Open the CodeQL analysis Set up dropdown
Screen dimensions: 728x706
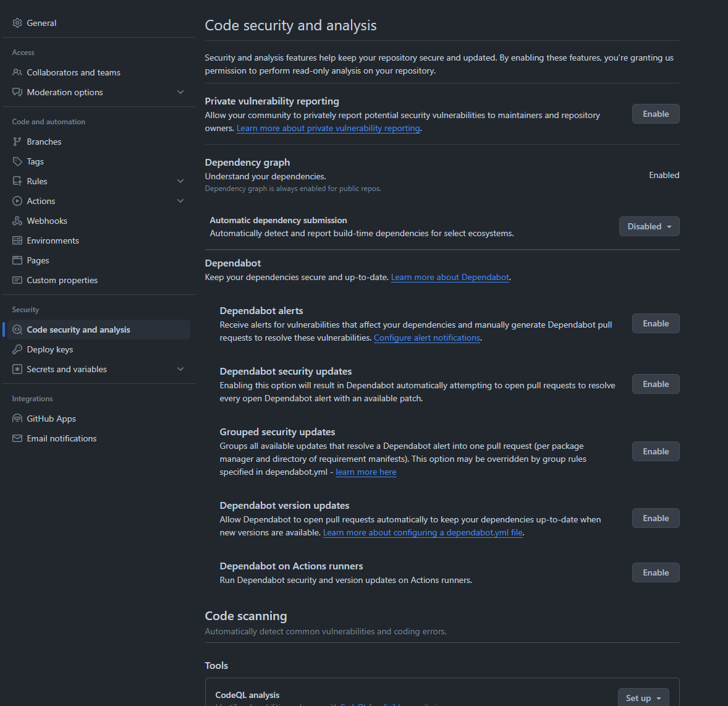click(643, 697)
